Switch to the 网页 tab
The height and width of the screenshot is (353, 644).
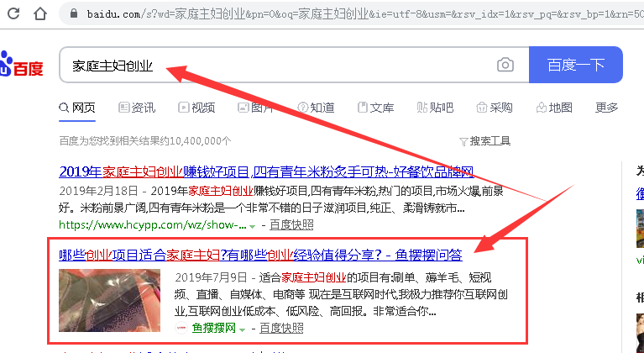(77, 108)
